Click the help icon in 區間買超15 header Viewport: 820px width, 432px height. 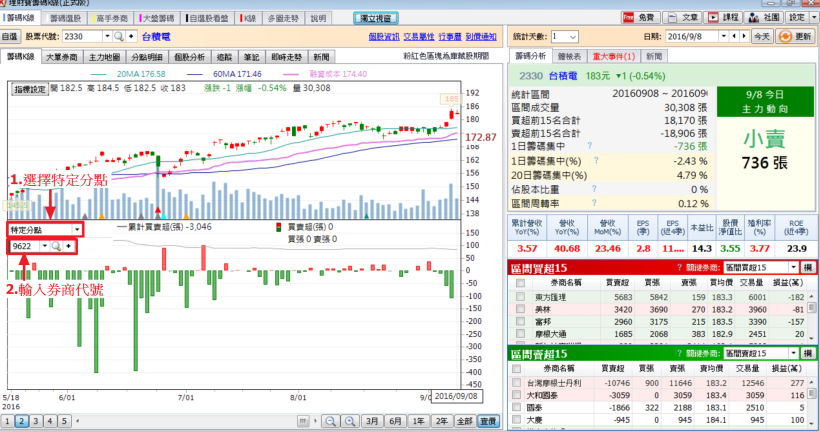[x=679, y=268]
